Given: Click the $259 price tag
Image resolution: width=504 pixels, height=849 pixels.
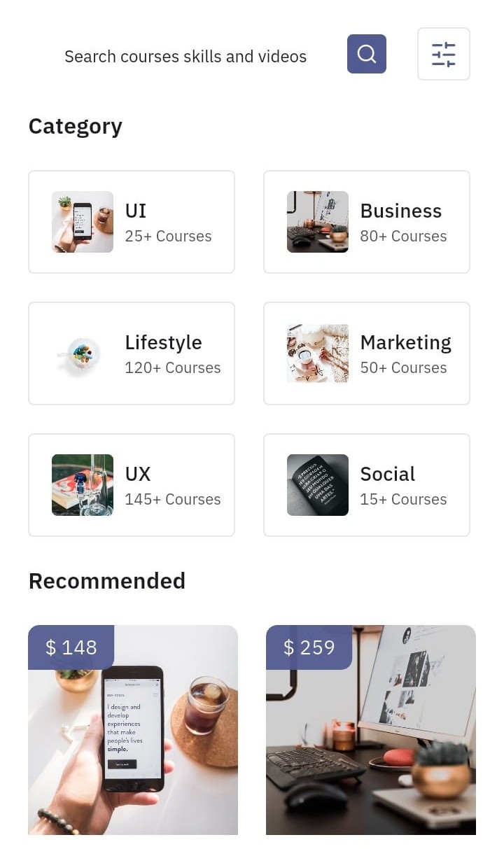Looking at the screenshot, I should 309,647.
